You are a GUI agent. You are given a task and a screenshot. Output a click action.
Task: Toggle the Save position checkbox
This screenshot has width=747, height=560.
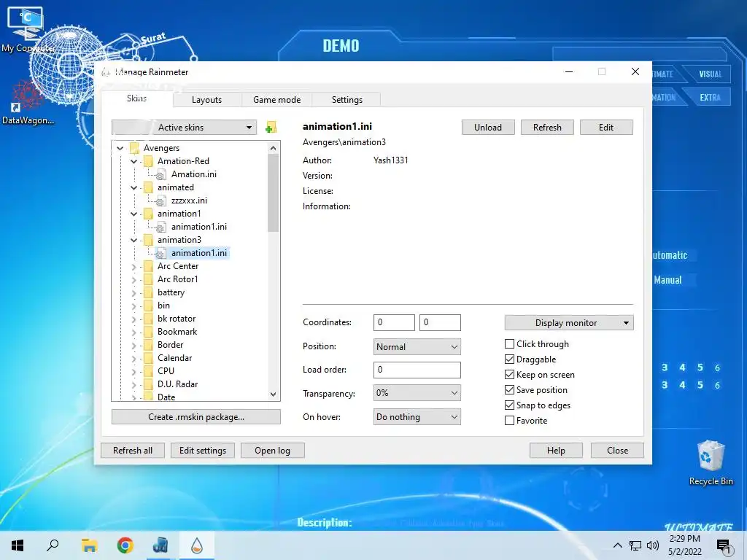[x=509, y=389]
